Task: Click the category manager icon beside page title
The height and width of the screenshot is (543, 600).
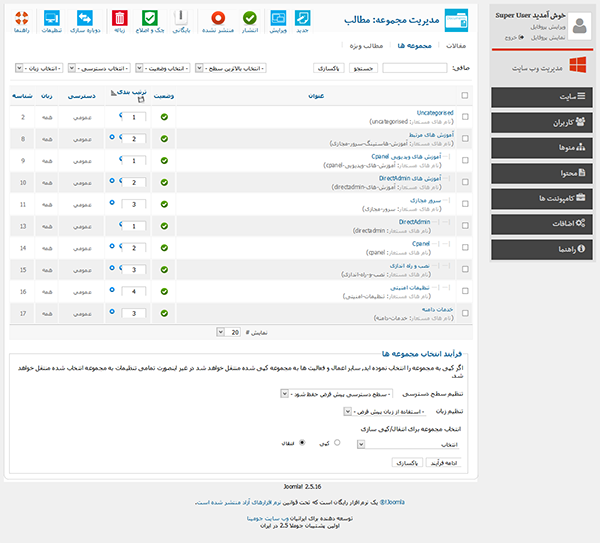Action: 456,20
